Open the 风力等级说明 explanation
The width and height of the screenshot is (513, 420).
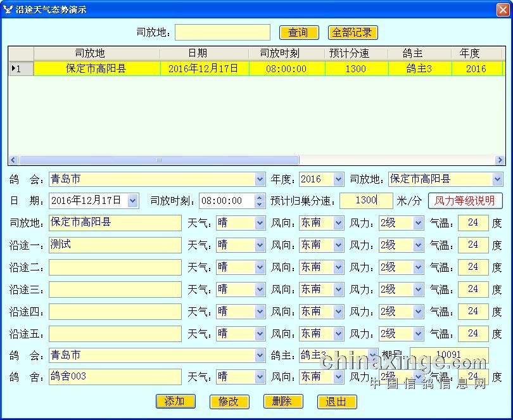point(465,201)
